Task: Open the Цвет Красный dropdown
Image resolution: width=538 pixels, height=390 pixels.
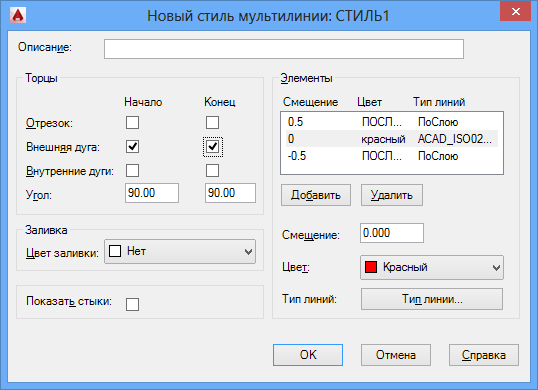Action: pos(432,267)
